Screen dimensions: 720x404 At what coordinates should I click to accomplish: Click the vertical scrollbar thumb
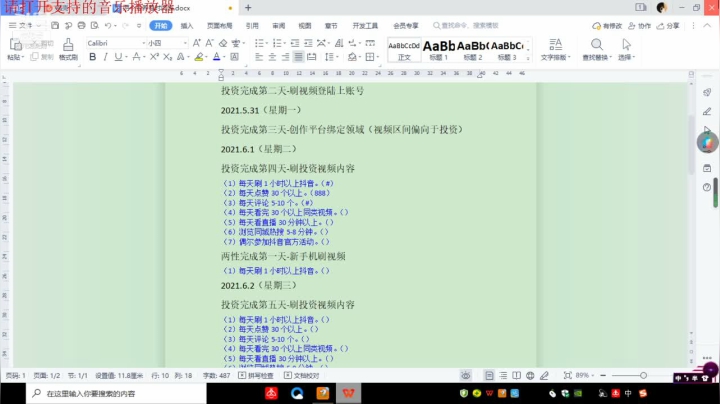click(x=692, y=145)
